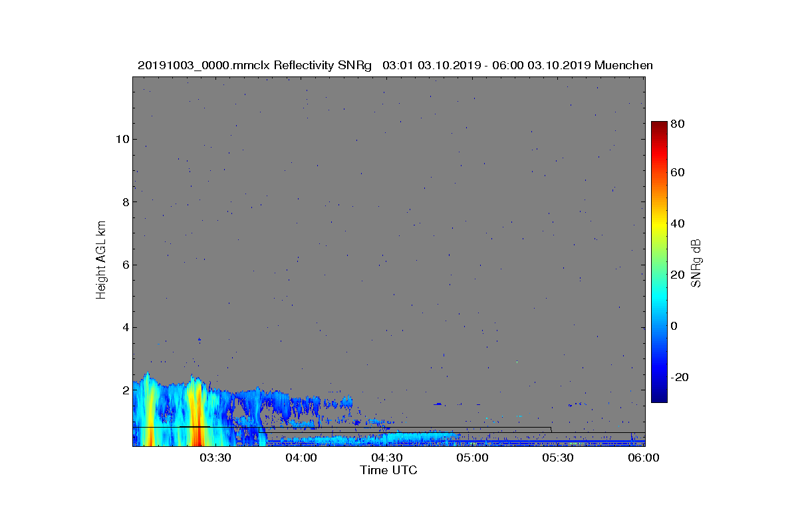Click the dark red top of the colorbar
Viewport: 798px width, 532px height.
click(x=659, y=126)
